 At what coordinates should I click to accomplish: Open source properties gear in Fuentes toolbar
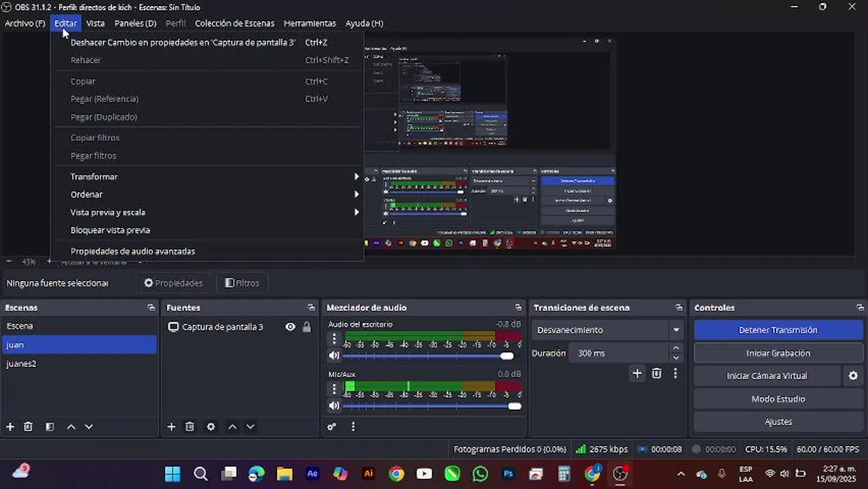pos(211,427)
